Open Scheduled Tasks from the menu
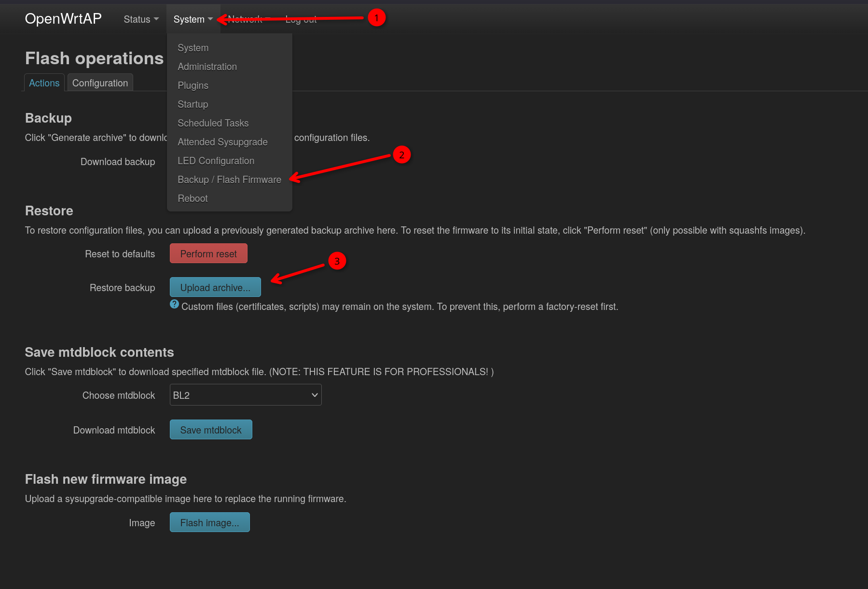This screenshot has width=868, height=589. (x=213, y=123)
